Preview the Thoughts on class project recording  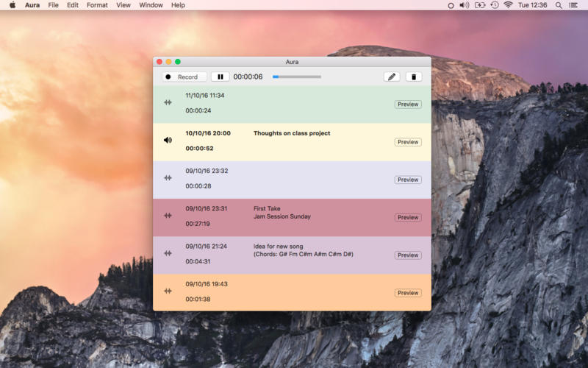[408, 142]
